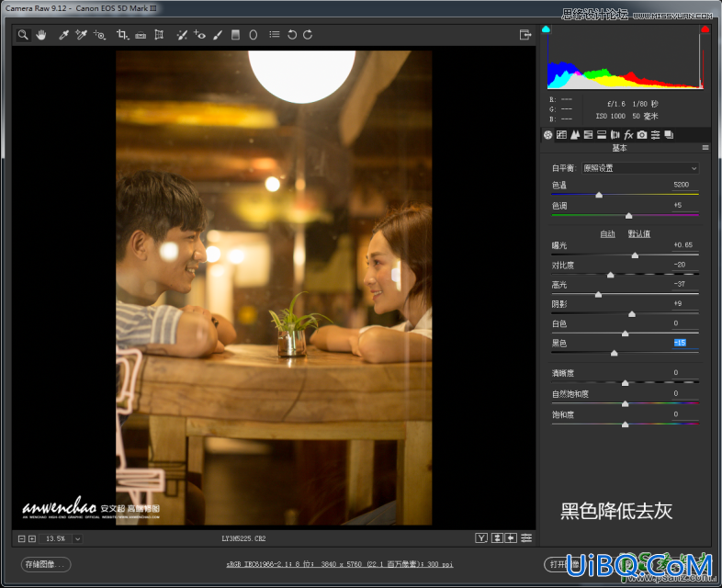Open the 基本 panel options menu
The width and height of the screenshot is (722, 588).
click(705, 148)
